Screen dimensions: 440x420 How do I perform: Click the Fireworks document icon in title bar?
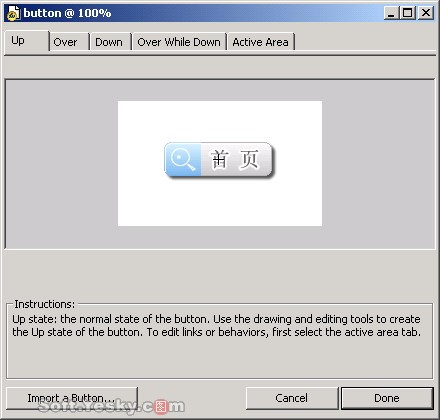coord(13,13)
